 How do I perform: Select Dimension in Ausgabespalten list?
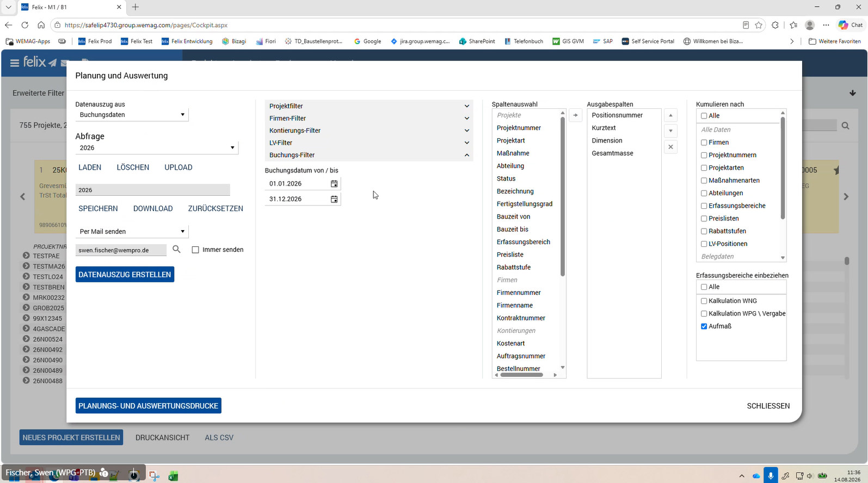(607, 140)
